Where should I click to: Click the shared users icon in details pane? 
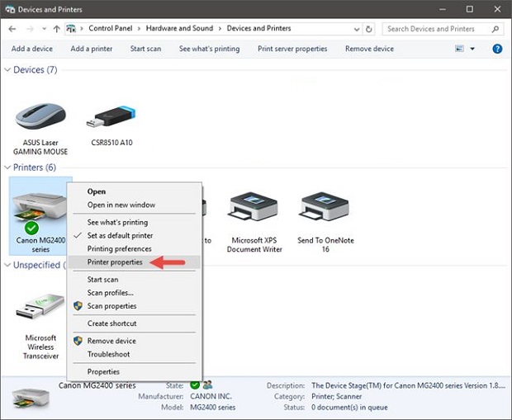(207, 385)
